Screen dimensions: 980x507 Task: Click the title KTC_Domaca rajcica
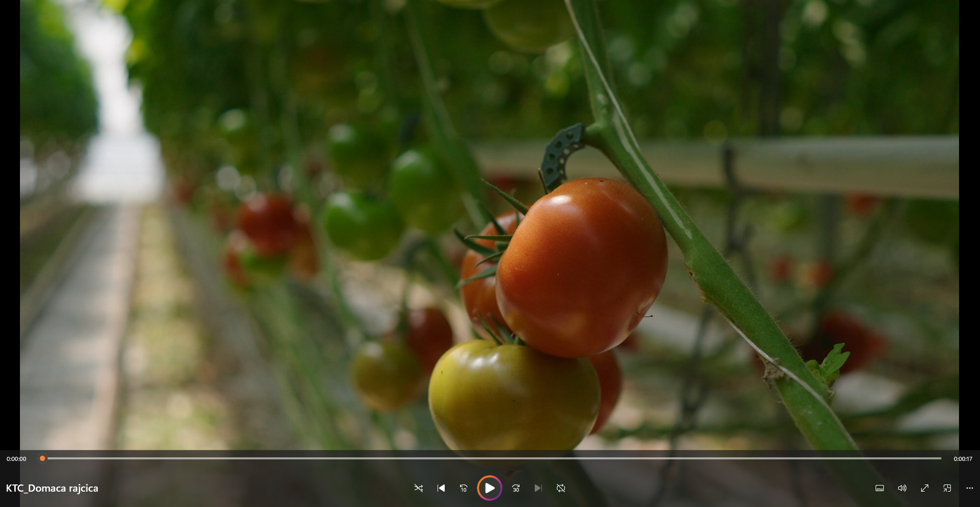click(x=52, y=488)
